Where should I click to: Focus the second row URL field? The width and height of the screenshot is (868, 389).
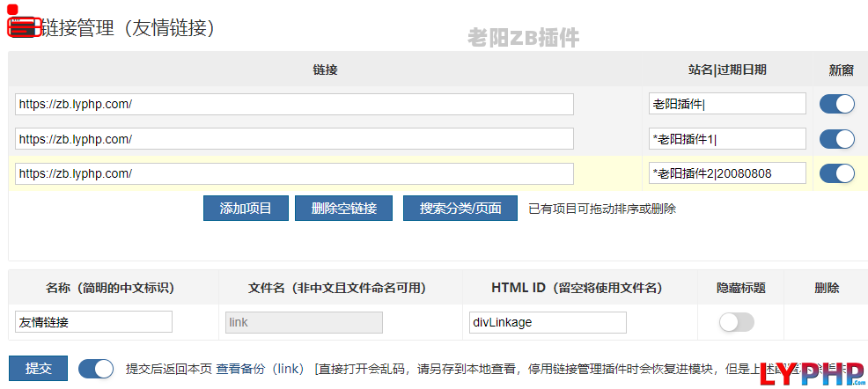coord(294,139)
